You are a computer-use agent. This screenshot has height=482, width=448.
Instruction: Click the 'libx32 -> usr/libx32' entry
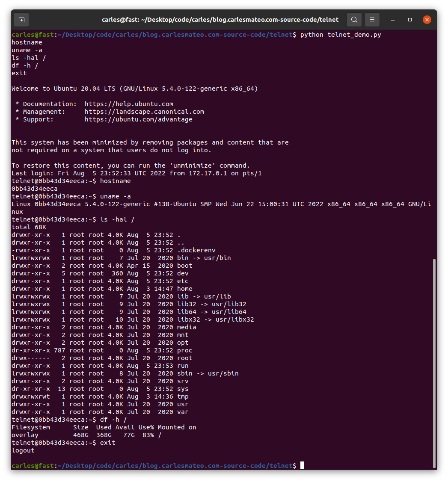pyautogui.click(x=216, y=319)
